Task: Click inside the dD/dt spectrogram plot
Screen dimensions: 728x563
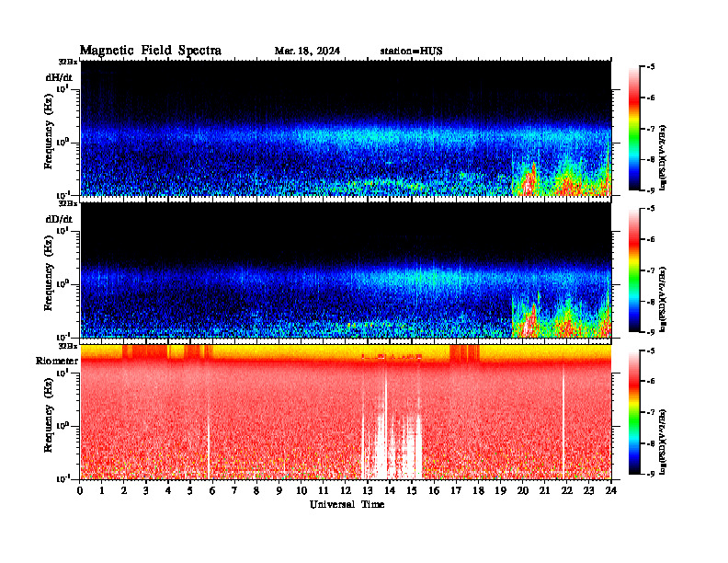Action: (x=346, y=270)
